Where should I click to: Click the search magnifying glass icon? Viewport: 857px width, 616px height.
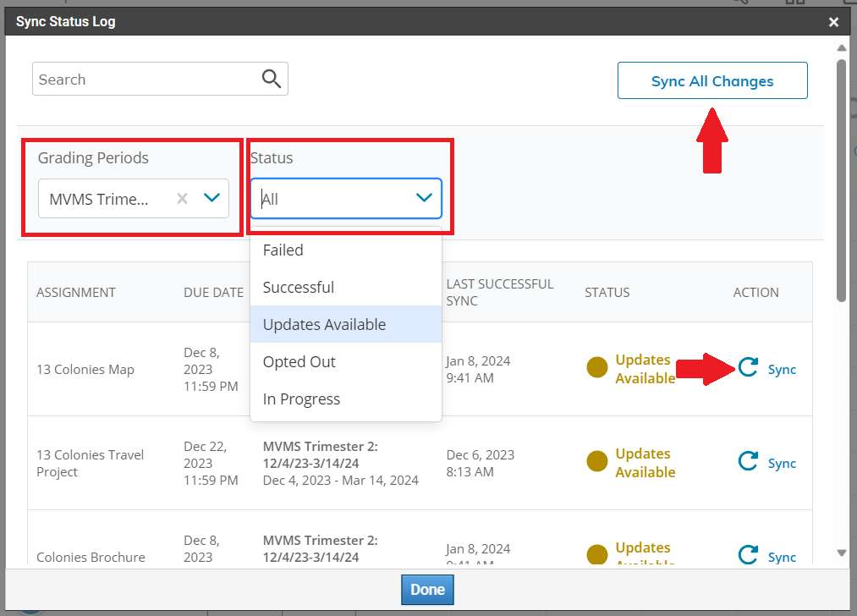271,80
